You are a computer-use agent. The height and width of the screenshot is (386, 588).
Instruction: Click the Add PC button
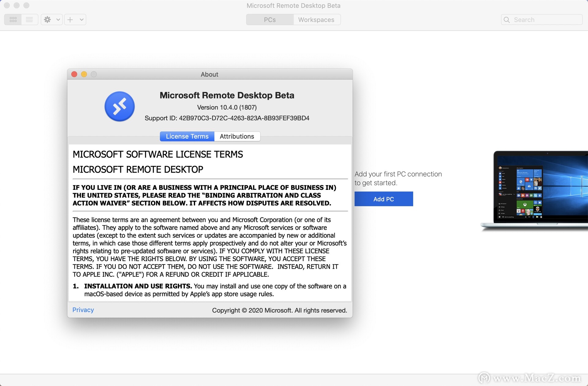pyautogui.click(x=384, y=199)
